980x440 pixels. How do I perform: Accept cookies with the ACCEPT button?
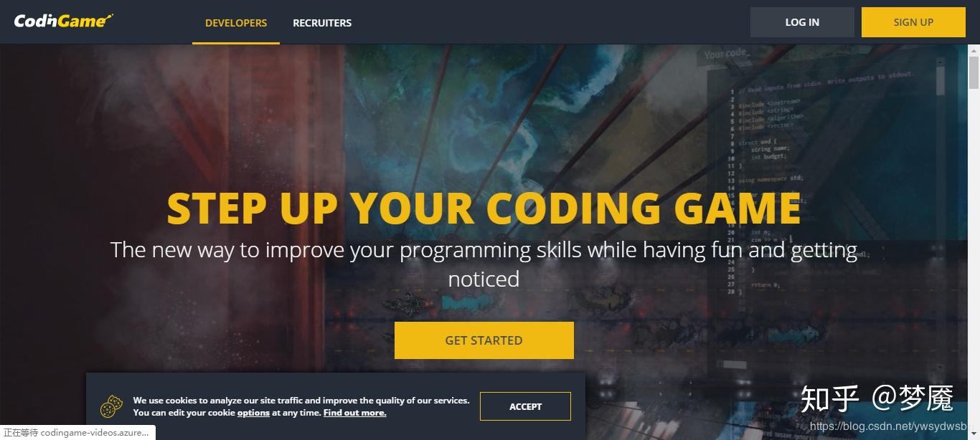[526, 406]
